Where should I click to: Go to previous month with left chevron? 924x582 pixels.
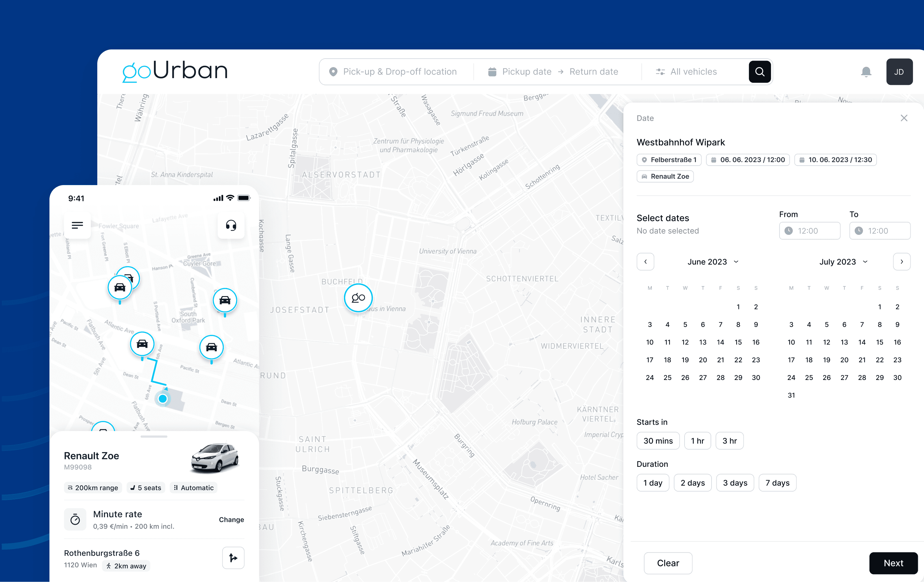tap(645, 262)
